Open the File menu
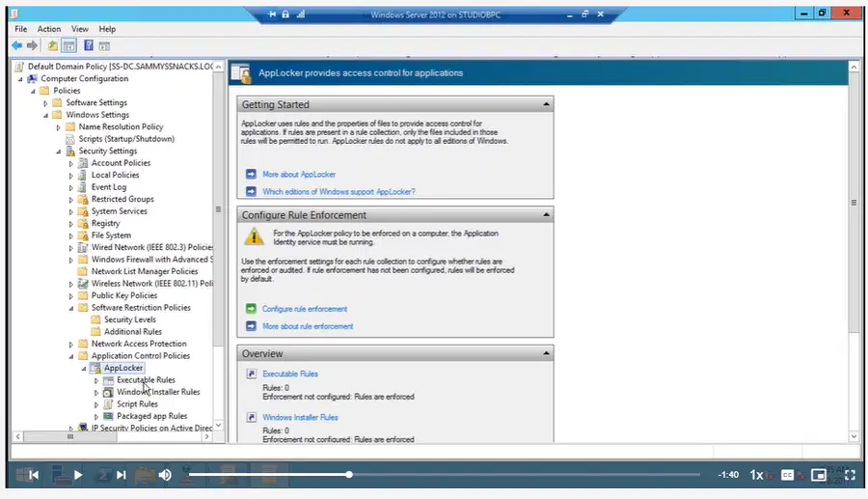Image resolution: width=868 pixels, height=499 pixels. [x=21, y=29]
